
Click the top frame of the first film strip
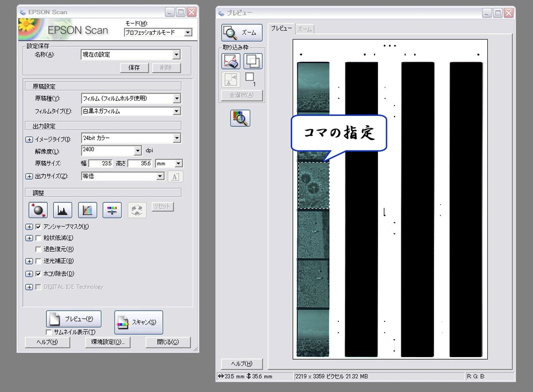[313, 87]
